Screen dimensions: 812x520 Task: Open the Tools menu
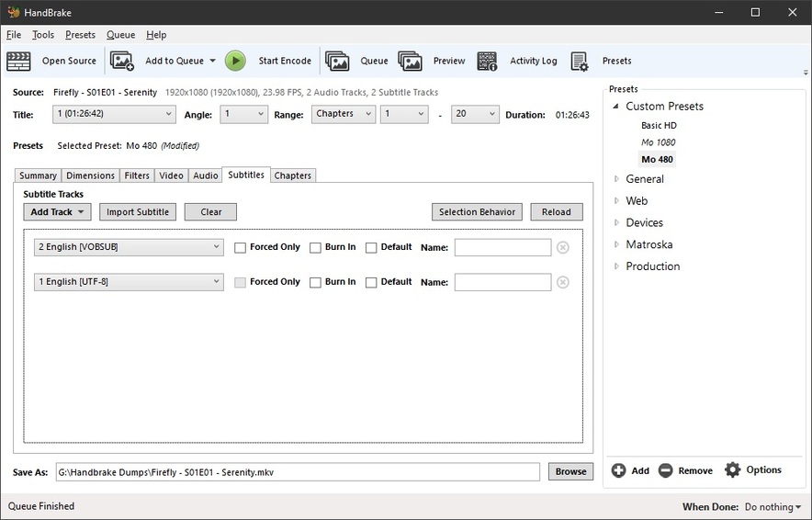coord(43,35)
